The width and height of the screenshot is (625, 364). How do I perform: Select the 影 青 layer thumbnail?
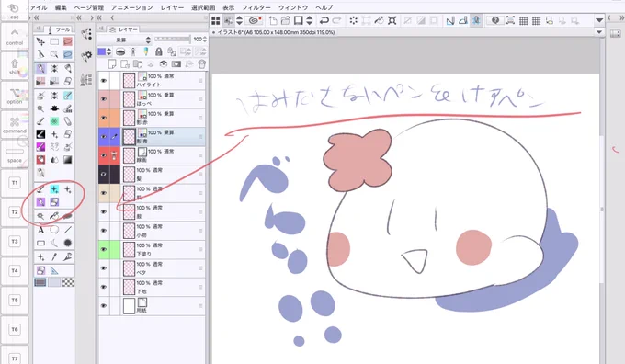pyautogui.click(x=129, y=137)
